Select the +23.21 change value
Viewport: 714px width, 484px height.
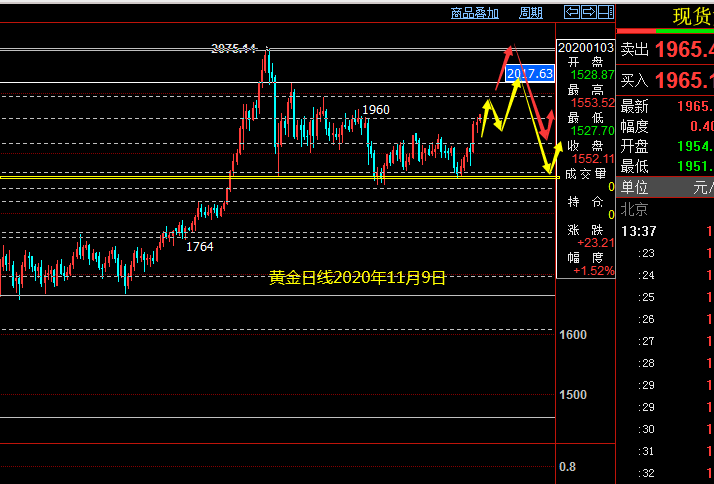pyautogui.click(x=596, y=243)
